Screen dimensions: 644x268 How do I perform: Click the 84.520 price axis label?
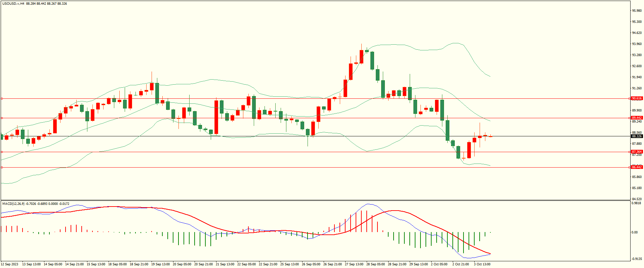637,199
